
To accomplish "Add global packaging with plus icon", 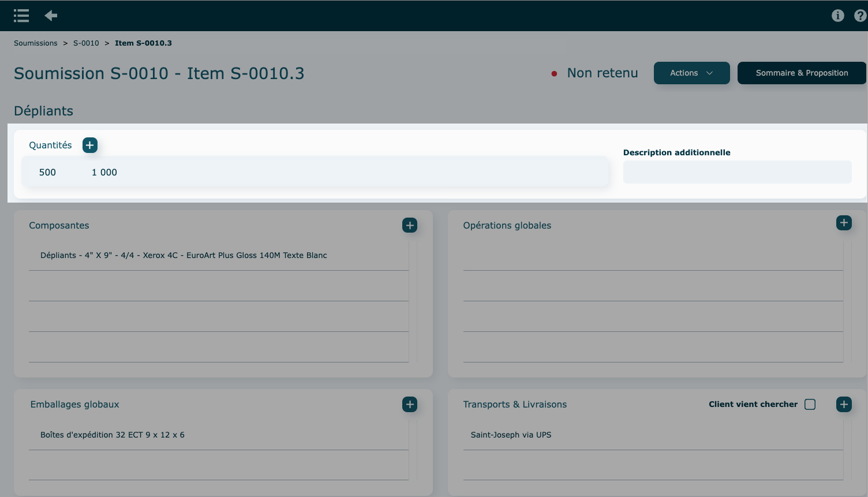I will [x=410, y=405].
